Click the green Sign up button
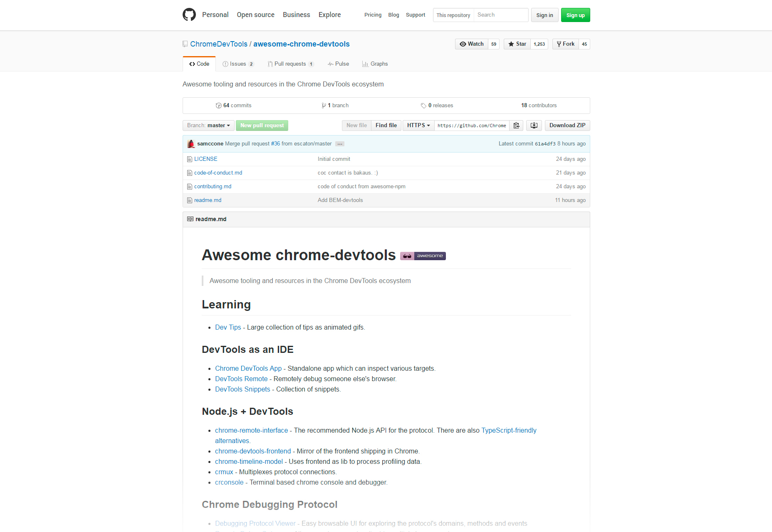This screenshot has width=772, height=532. point(576,15)
